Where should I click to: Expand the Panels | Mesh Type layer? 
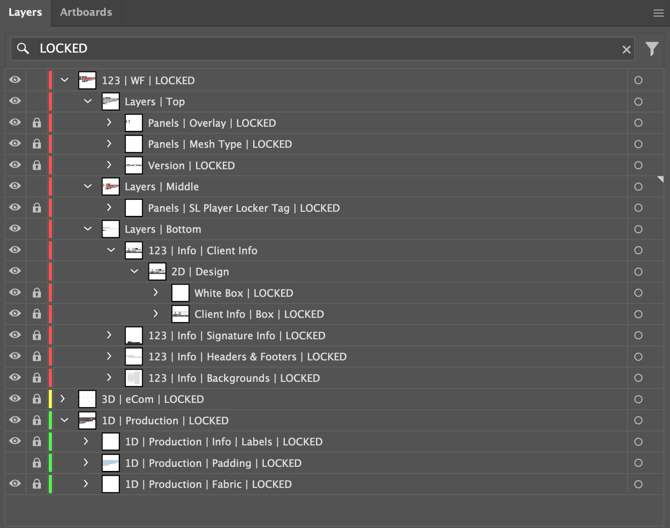pyautogui.click(x=110, y=144)
